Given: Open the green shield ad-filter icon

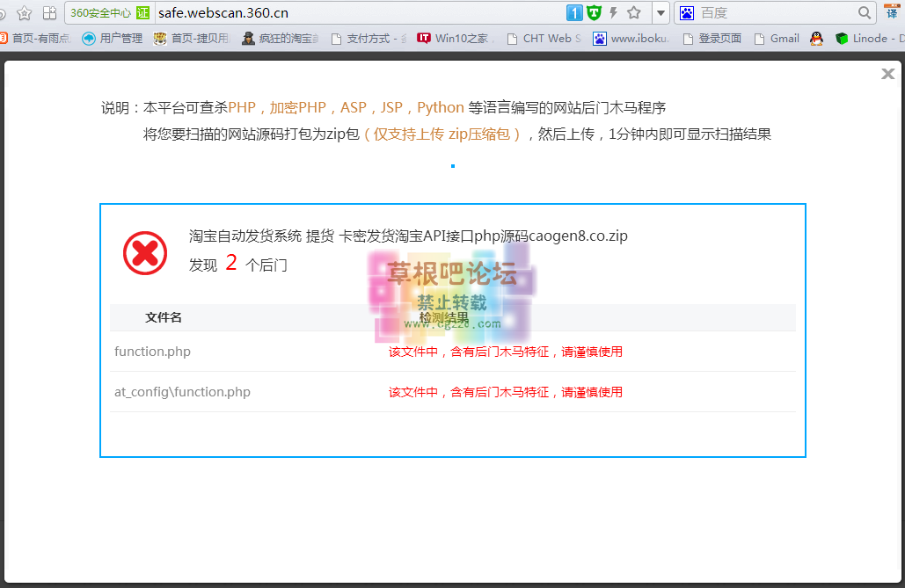Looking at the screenshot, I should click(594, 12).
